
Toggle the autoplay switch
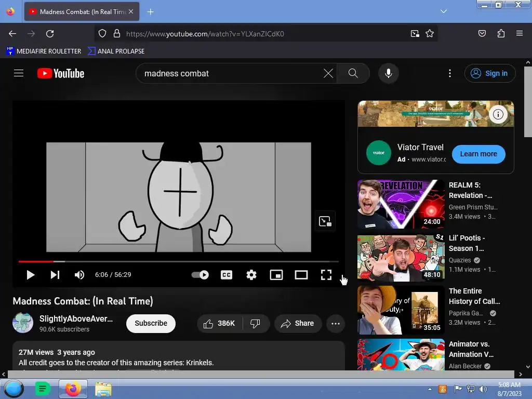coord(200,275)
